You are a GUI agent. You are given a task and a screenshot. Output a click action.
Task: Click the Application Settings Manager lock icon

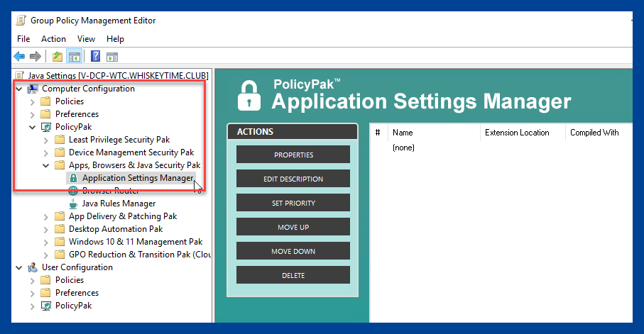tap(73, 178)
